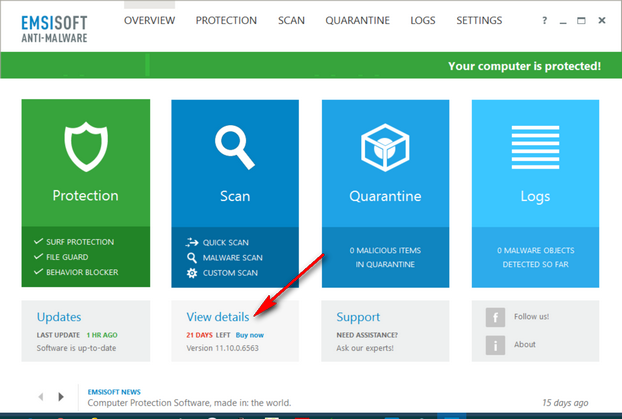This screenshot has height=419, width=622.
Task: Start Quick Scan arrow icon
Action: coord(192,242)
